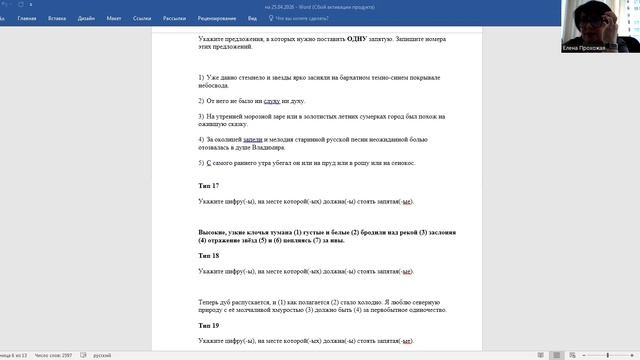Click the bold word 'ОДНУ' in instructions

pyautogui.click(x=357, y=39)
